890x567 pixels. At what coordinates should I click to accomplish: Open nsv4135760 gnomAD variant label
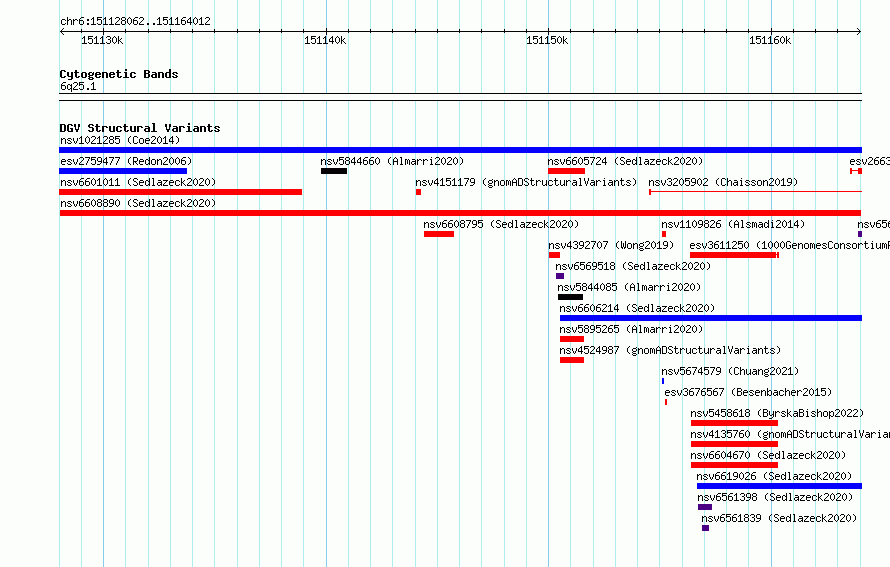[x=790, y=434]
